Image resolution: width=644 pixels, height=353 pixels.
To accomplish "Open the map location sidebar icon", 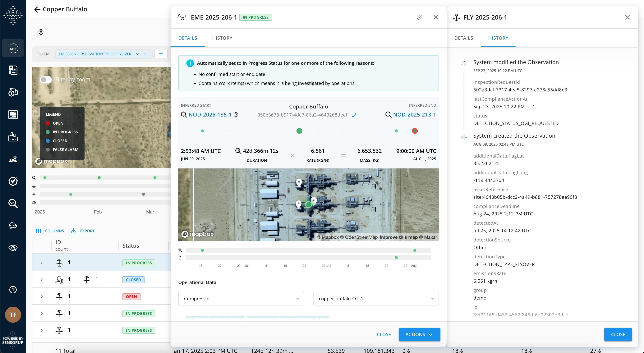I will [13, 159].
